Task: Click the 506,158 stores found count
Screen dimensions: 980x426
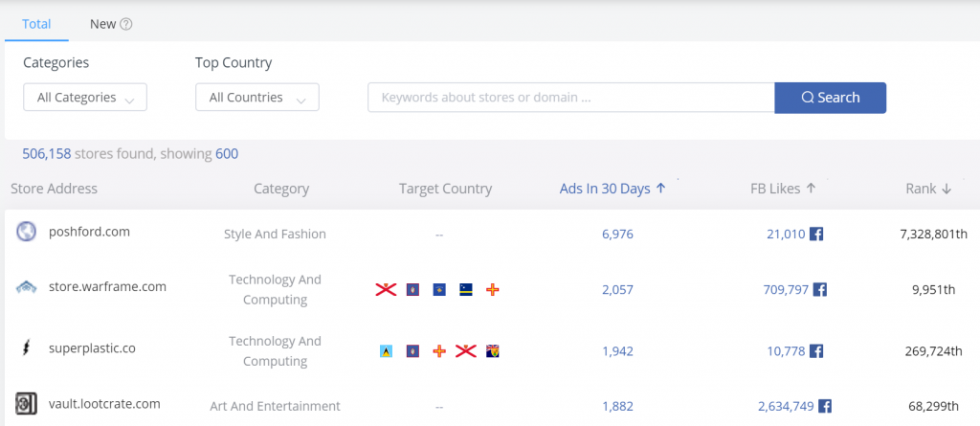Action: (47, 154)
